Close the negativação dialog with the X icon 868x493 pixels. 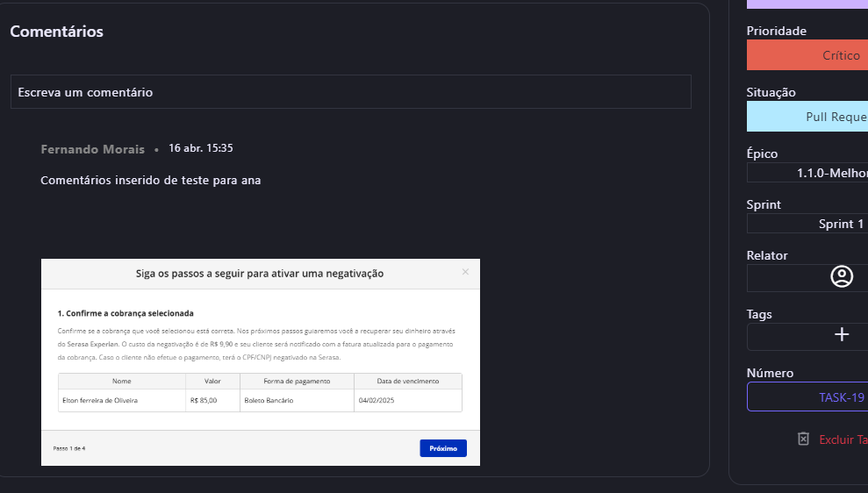pos(465,272)
